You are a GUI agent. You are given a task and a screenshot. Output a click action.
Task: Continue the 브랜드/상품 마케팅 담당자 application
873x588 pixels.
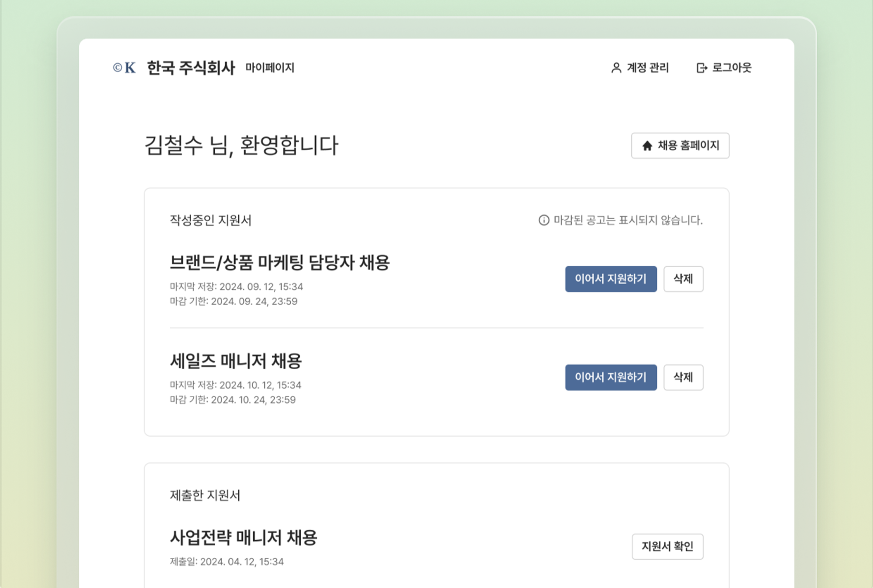point(610,279)
